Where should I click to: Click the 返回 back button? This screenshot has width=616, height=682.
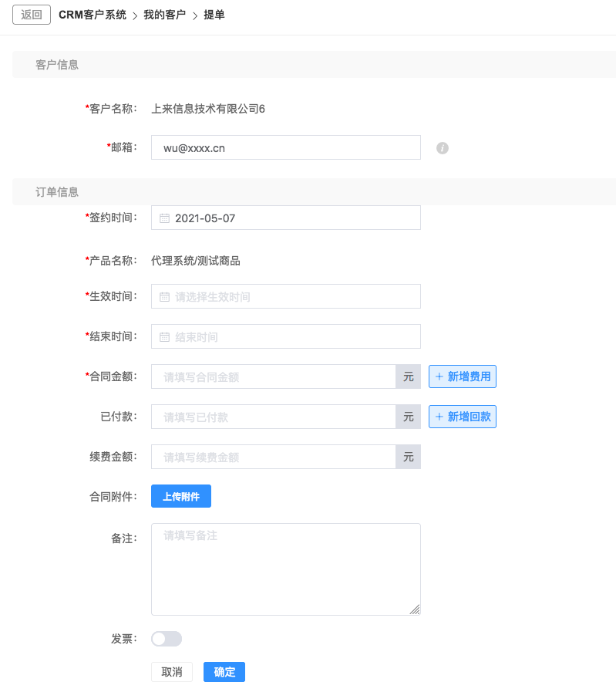click(32, 15)
